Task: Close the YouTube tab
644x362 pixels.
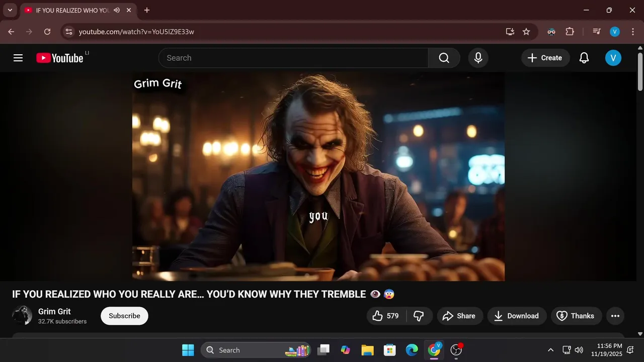Action: pos(129,10)
